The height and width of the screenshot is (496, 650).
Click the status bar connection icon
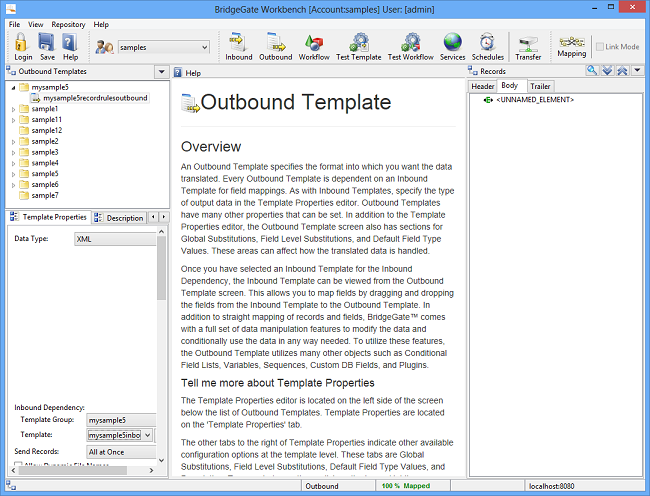point(11,486)
